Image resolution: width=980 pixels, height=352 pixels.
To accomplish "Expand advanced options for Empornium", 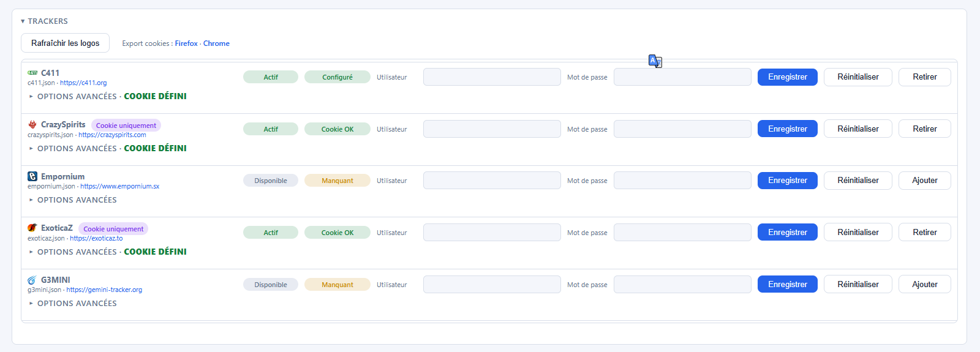I will click(73, 200).
